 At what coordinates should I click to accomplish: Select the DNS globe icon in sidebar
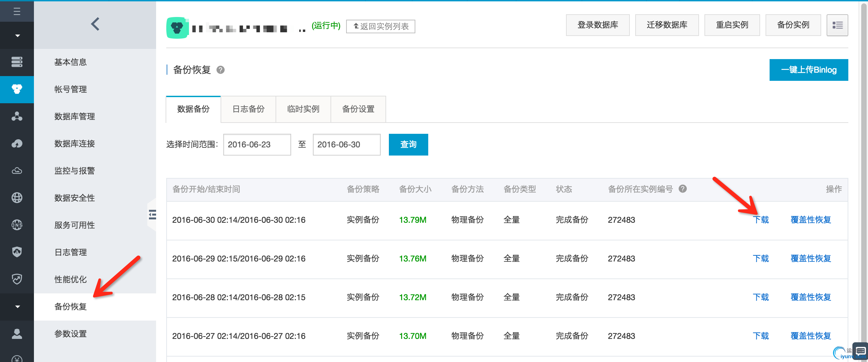coord(17,225)
